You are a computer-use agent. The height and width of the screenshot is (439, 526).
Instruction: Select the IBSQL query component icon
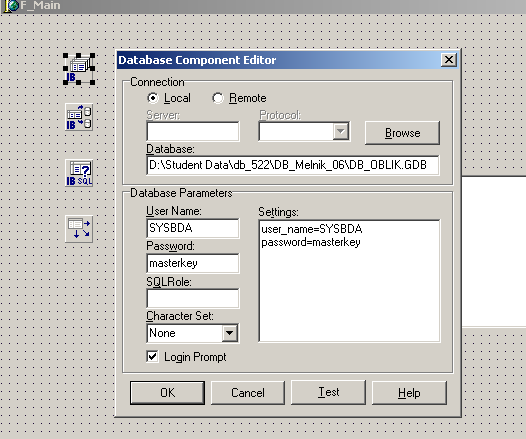click(x=79, y=173)
